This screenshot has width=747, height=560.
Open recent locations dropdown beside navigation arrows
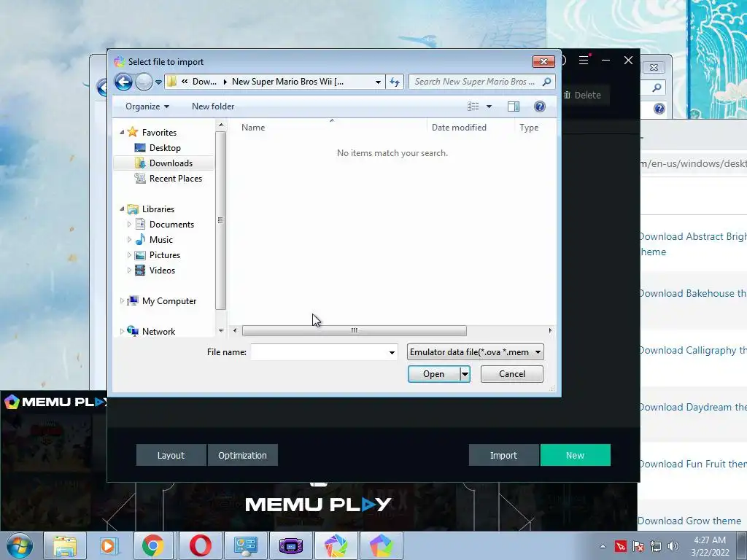pyautogui.click(x=158, y=82)
